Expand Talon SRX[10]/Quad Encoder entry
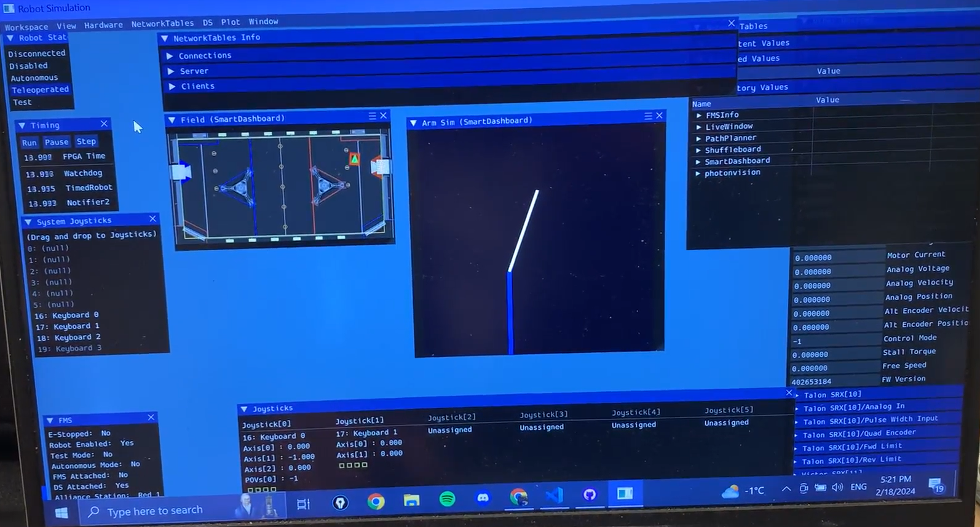 [796, 435]
